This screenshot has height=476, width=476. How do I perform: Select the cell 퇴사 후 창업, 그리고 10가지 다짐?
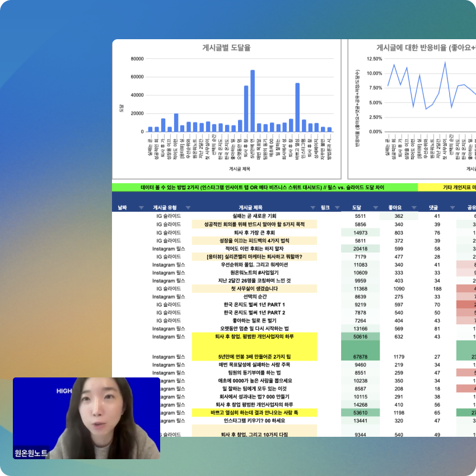pos(254,431)
